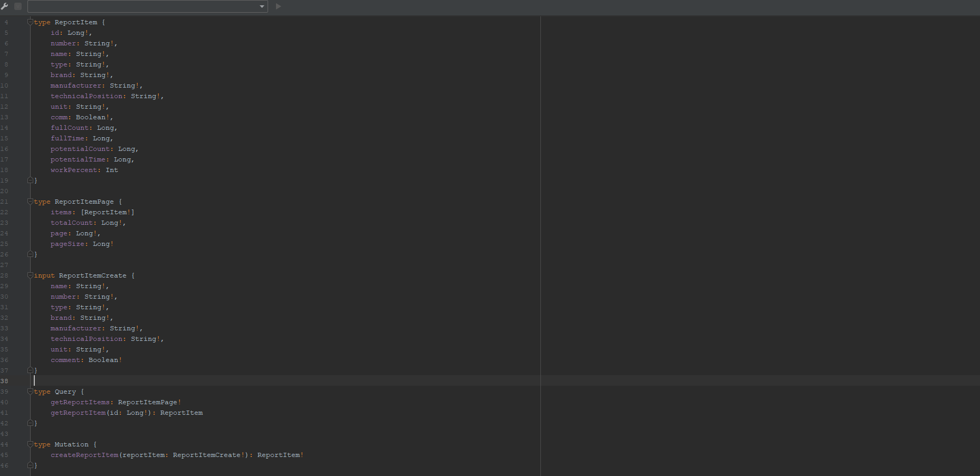Click 'name' field on line 29
Viewport: 980px width, 476px height.
tap(59, 286)
